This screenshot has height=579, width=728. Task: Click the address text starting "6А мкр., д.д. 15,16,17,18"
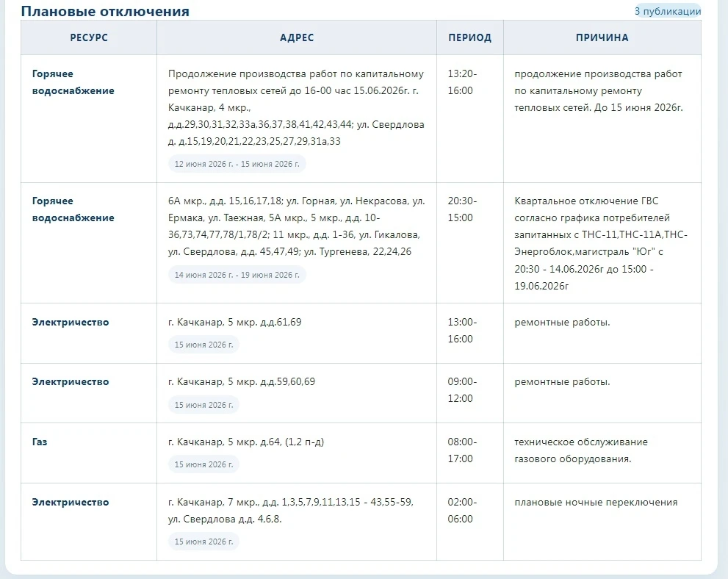coord(297,226)
